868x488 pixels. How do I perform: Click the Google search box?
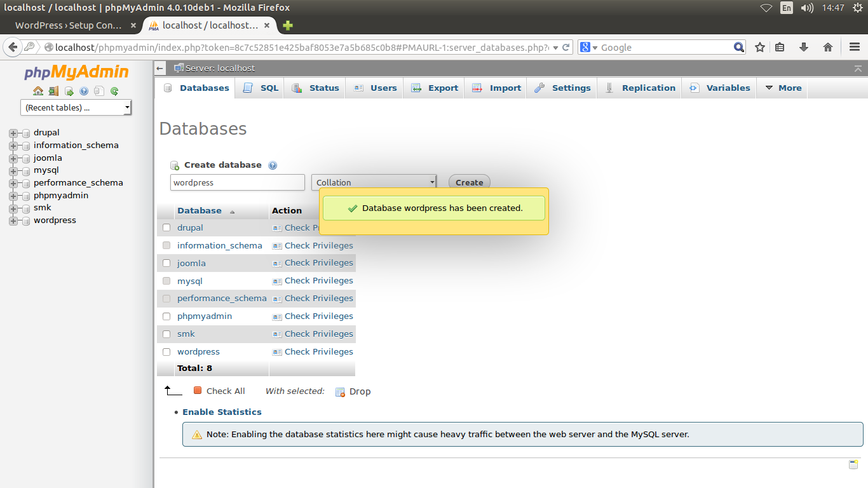[x=665, y=47]
